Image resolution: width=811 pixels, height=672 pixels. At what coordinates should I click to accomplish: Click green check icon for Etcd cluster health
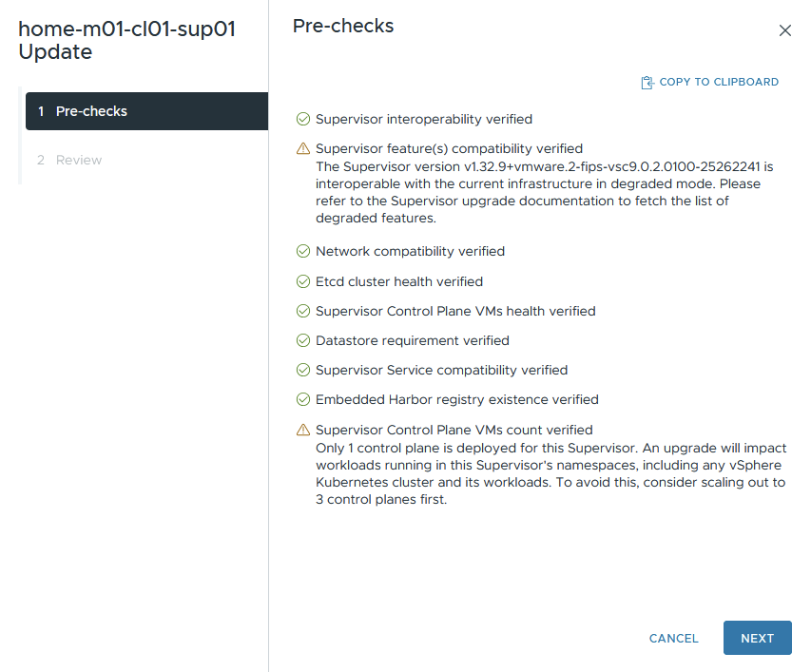tap(303, 281)
